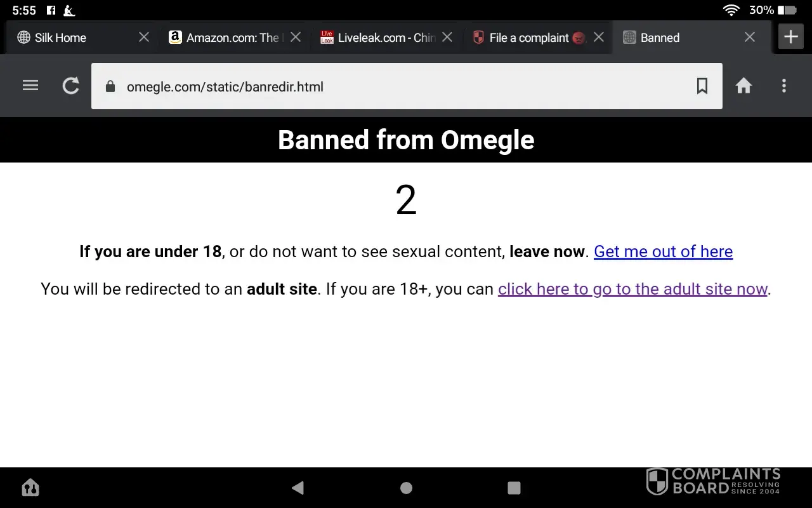
Task: Tap the battery status indicator
Action: click(787, 10)
